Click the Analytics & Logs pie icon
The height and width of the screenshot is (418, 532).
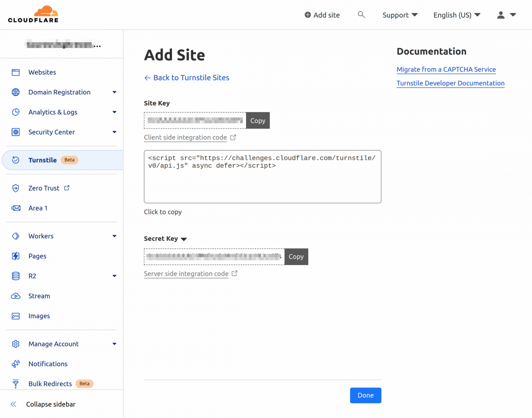point(16,112)
